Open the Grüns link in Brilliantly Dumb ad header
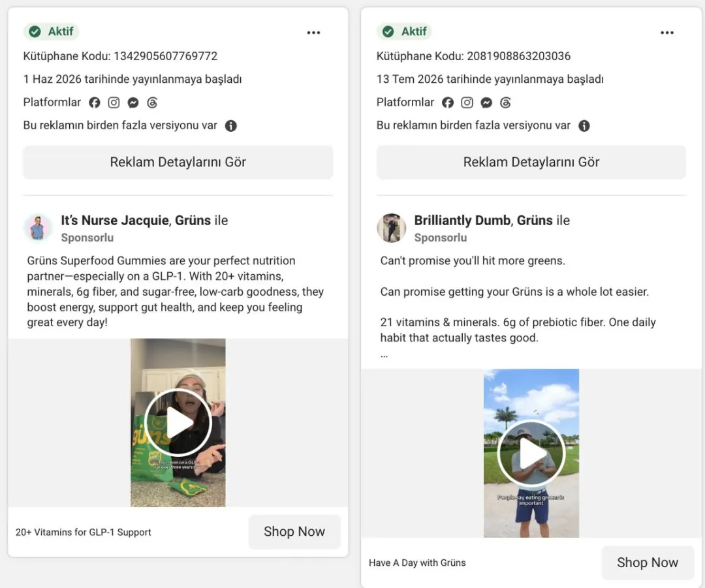Viewport: 705px width, 588px height. click(x=535, y=221)
